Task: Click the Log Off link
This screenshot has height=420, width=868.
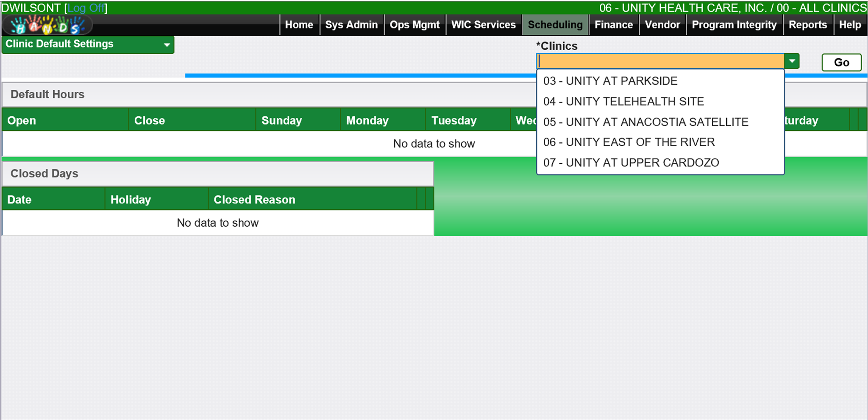Action: point(86,8)
